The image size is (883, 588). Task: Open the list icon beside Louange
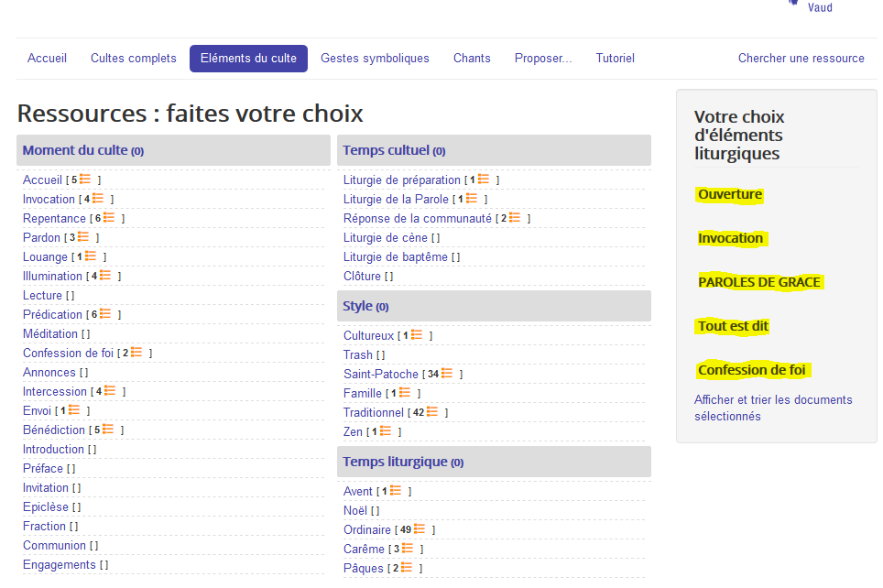[91, 256]
